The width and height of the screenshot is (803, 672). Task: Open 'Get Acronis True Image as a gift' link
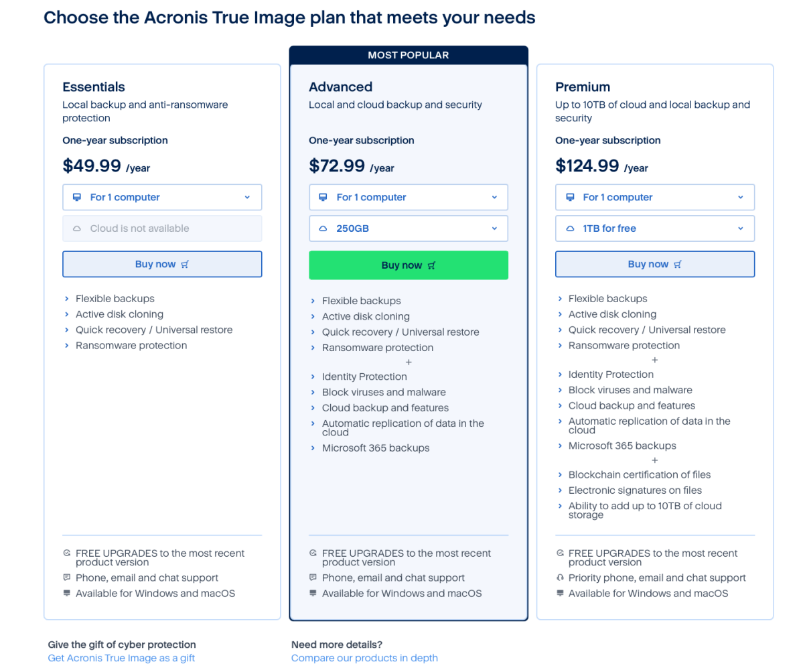coord(121,658)
